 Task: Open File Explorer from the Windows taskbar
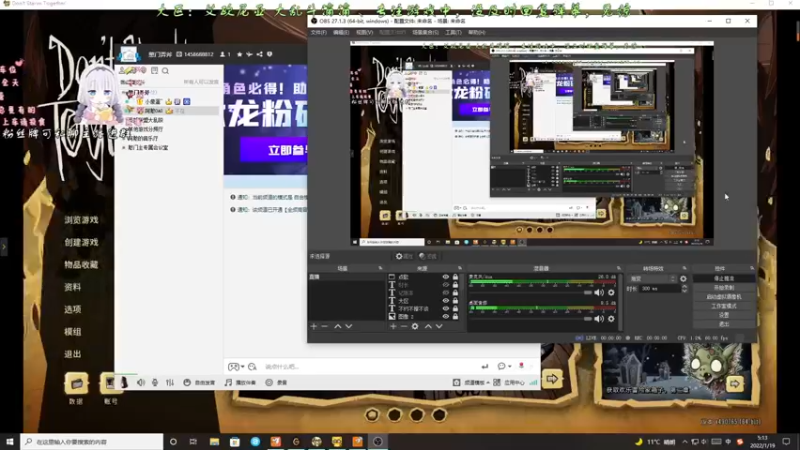(x=214, y=441)
